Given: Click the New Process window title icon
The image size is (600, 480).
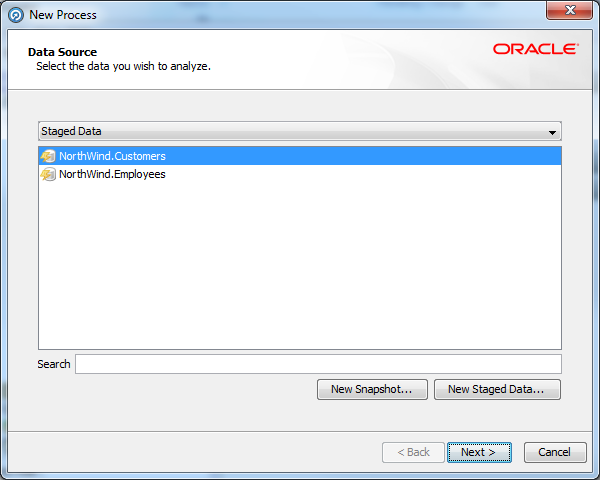Looking at the screenshot, I should click(x=16, y=15).
